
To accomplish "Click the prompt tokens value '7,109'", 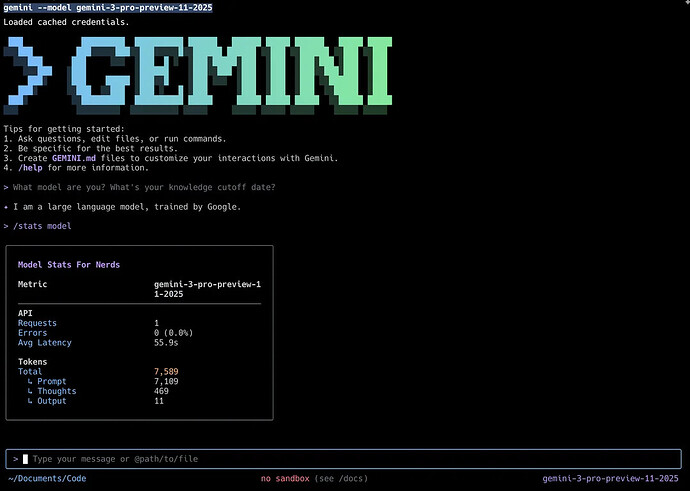I will pos(166,381).
